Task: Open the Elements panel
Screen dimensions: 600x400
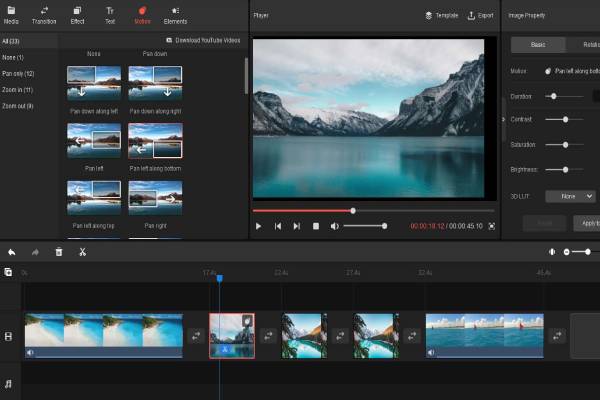Action: pyautogui.click(x=175, y=14)
